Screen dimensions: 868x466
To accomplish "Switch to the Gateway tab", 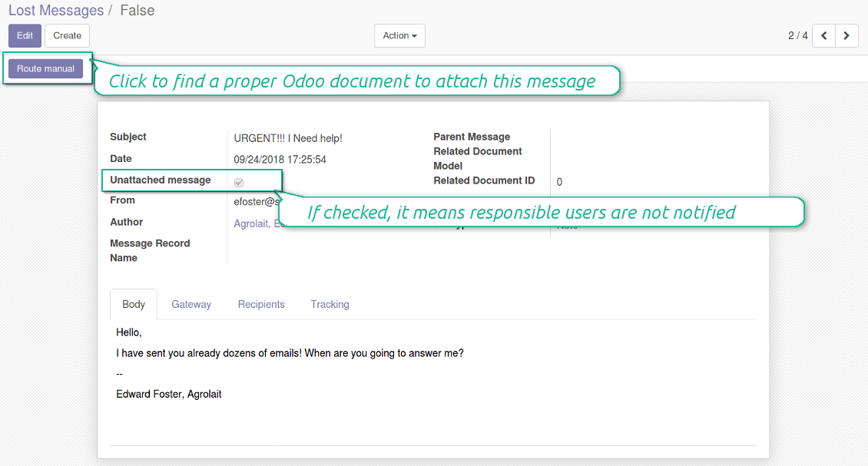I will tap(191, 304).
